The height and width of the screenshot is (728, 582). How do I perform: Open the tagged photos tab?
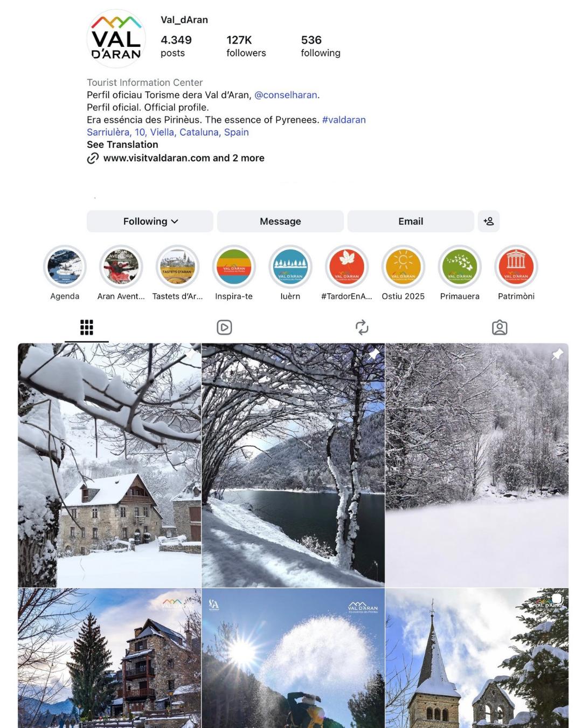pyautogui.click(x=500, y=327)
